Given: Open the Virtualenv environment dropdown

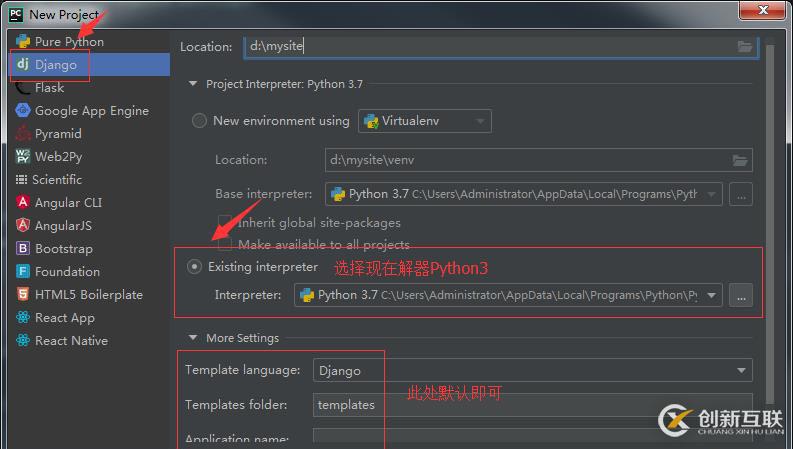Looking at the screenshot, I should pyautogui.click(x=425, y=121).
